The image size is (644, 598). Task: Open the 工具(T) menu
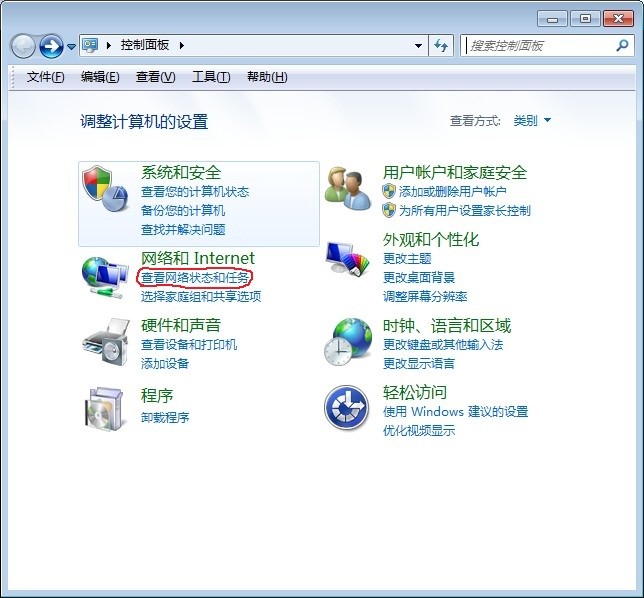click(x=211, y=77)
